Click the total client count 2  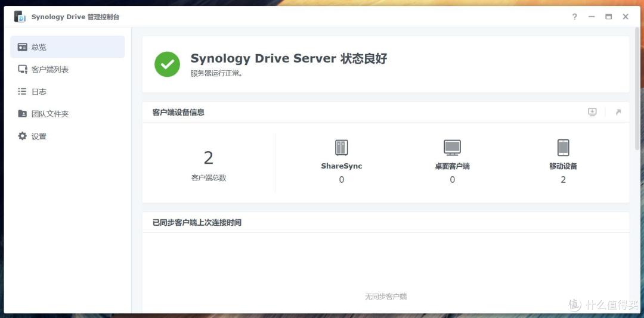tap(209, 158)
